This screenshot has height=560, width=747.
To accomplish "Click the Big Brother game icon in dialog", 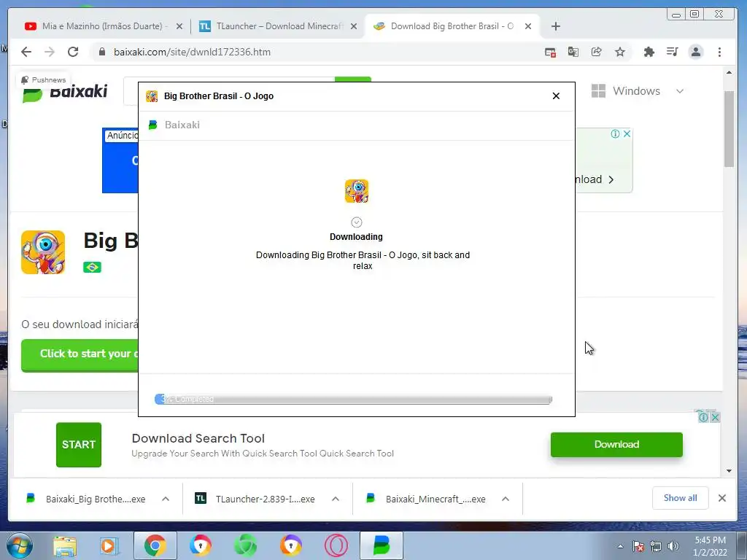I will (356, 191).
